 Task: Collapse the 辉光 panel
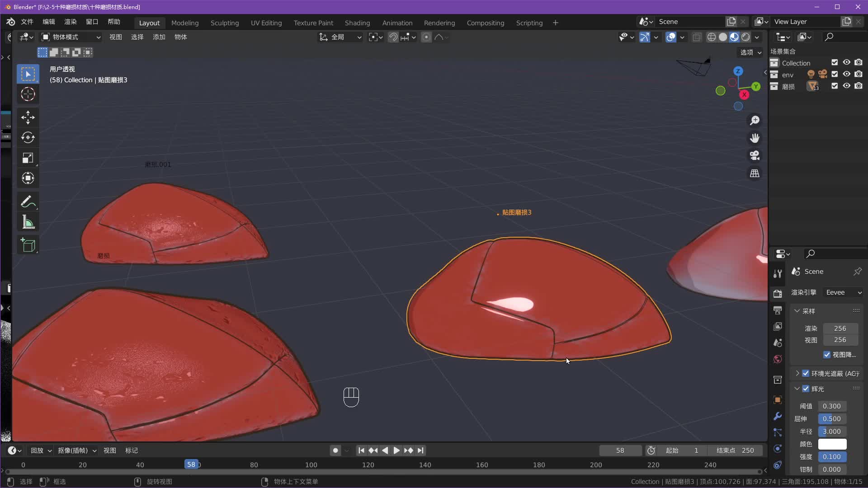tap(797, 389)
